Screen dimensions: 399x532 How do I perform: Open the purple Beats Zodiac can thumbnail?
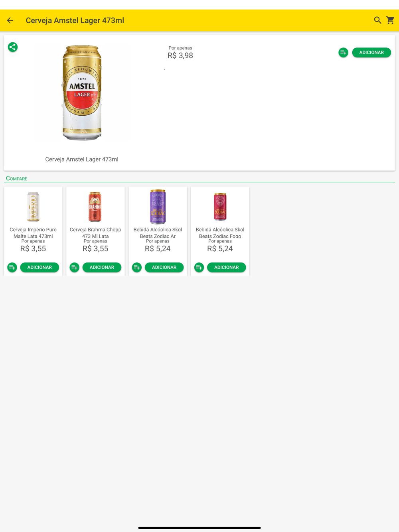point(158,207)
